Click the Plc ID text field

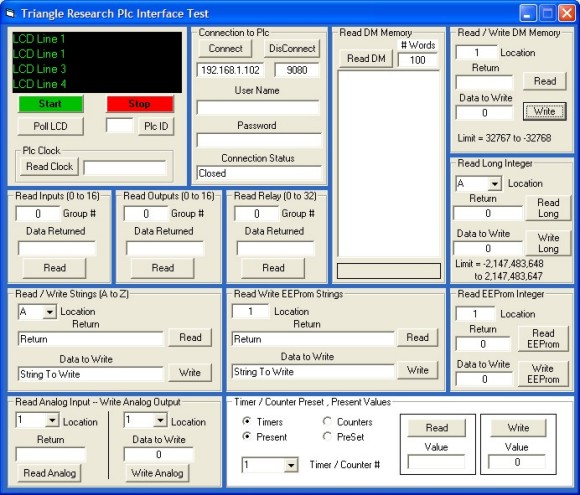pyautogui.click(x=119, y=126)
